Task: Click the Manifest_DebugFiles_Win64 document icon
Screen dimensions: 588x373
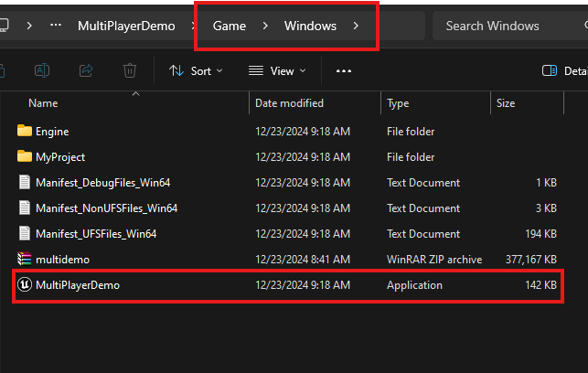Action: [x=25, y=183]
